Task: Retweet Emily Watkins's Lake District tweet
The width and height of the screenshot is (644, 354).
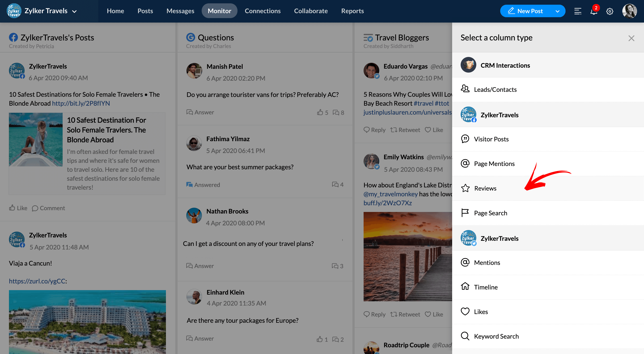Action: tap(405, 314)
